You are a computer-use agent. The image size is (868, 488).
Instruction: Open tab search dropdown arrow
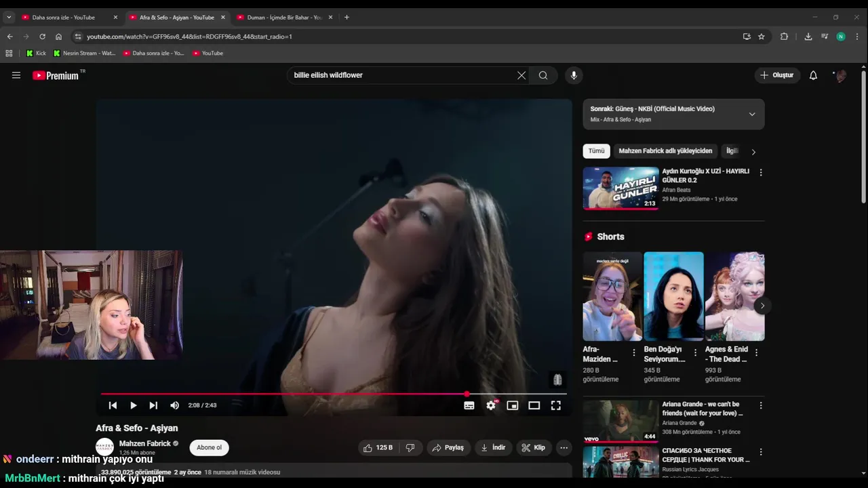[9, 18]
